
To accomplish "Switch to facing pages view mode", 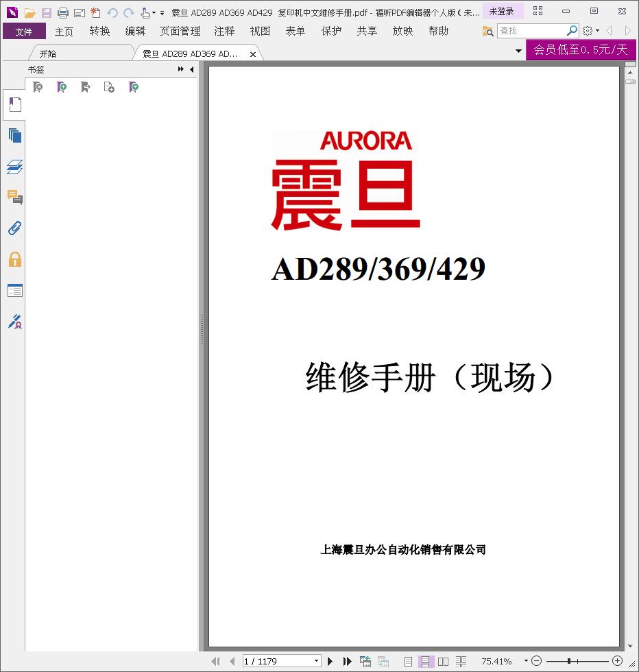I will pos(443,661).
